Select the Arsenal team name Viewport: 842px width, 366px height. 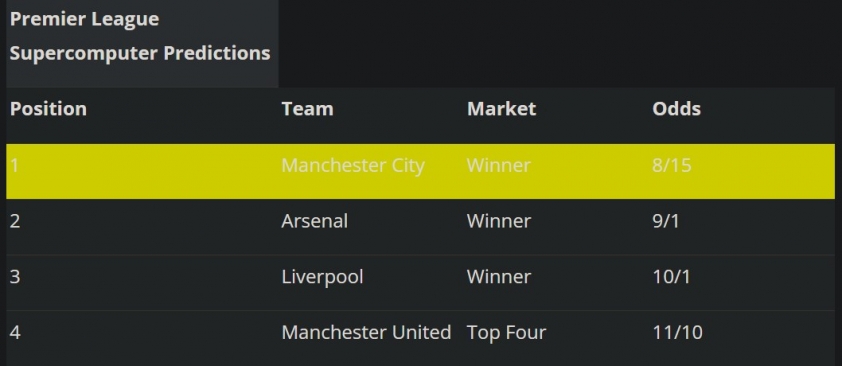(315, 221)
